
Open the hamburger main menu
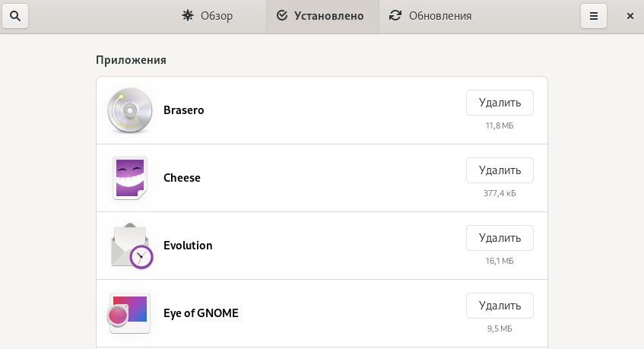pos(594,16)
